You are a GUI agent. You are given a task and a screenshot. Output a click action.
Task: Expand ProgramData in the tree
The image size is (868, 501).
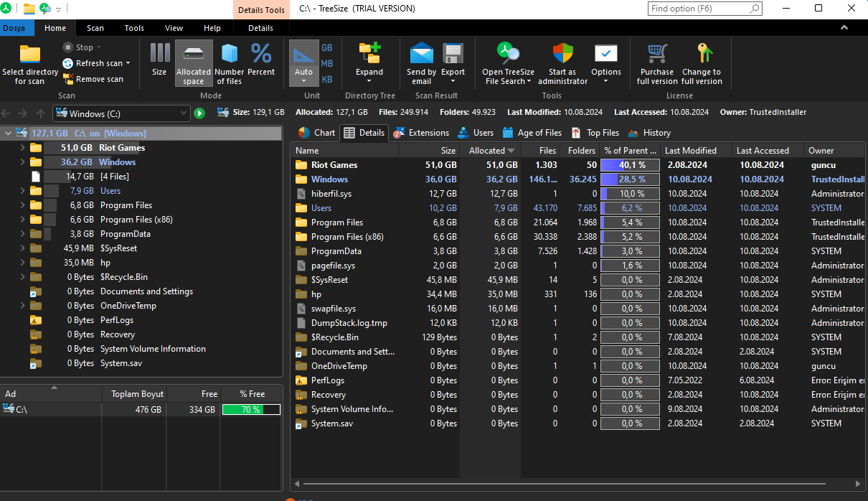coord(22,233)
